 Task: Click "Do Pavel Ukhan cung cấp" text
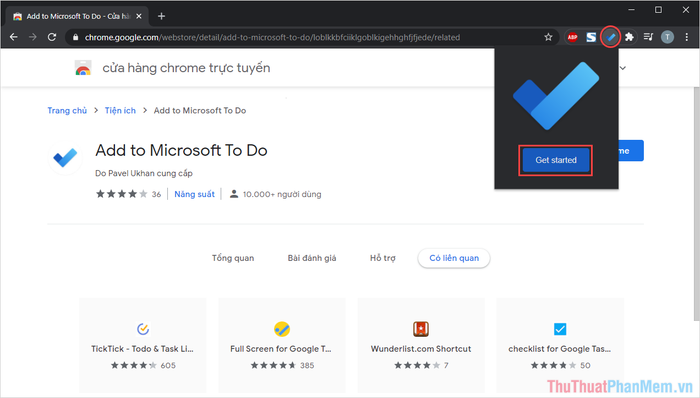pyautogui.click(x=144, y=173)
